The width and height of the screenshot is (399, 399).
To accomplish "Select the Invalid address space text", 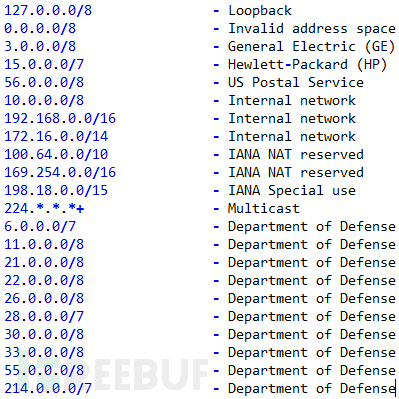I will click(312, 29).
